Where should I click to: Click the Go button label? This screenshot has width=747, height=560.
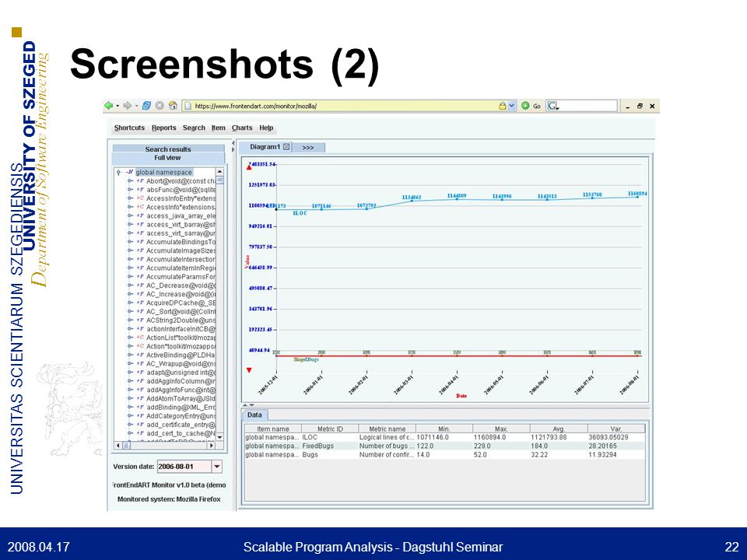536,107
